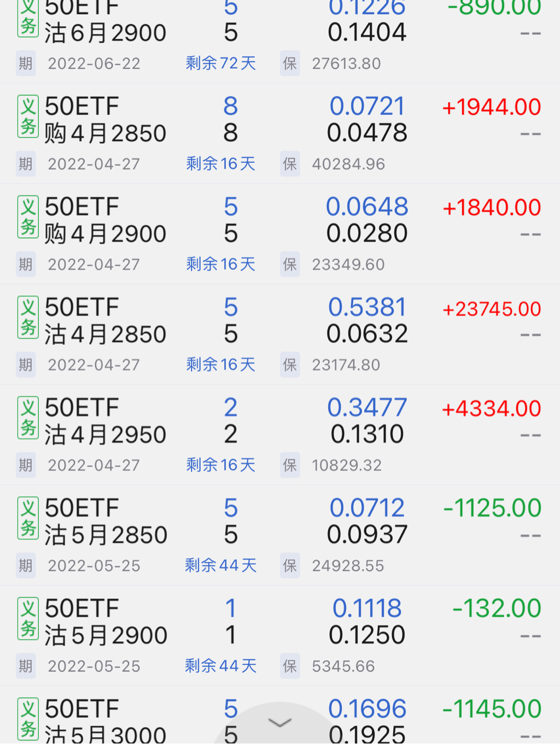
Task: Tap the -1125.00 loss figure
Action: pyautogui.click(x=492, y=508)
